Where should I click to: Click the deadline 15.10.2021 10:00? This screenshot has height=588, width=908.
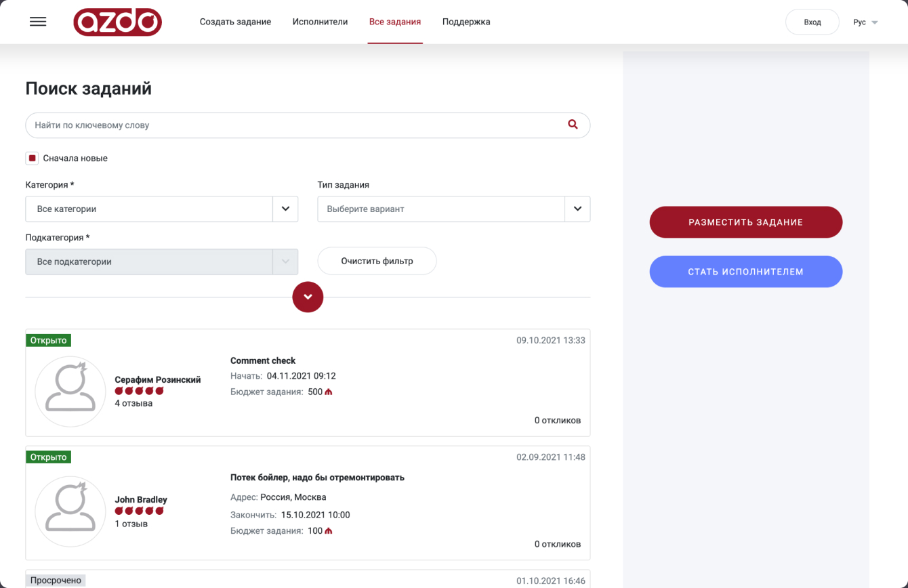pos(316,515)
